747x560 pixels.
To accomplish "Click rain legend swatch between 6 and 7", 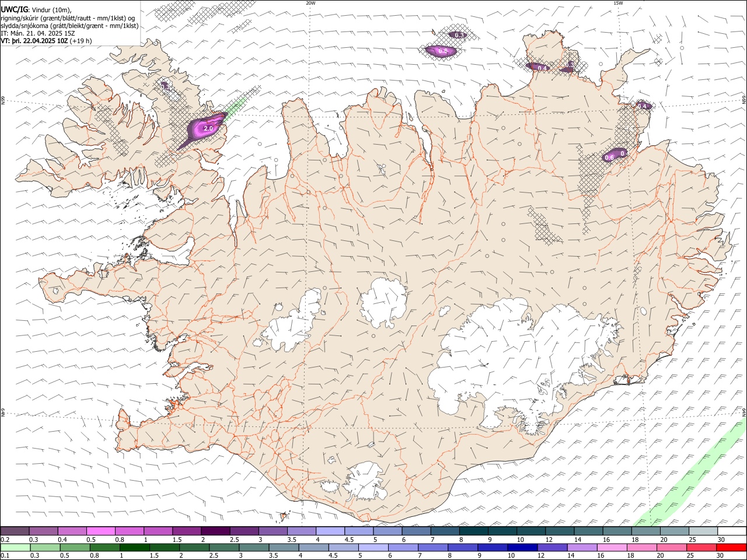I will [x=403, y=547].
